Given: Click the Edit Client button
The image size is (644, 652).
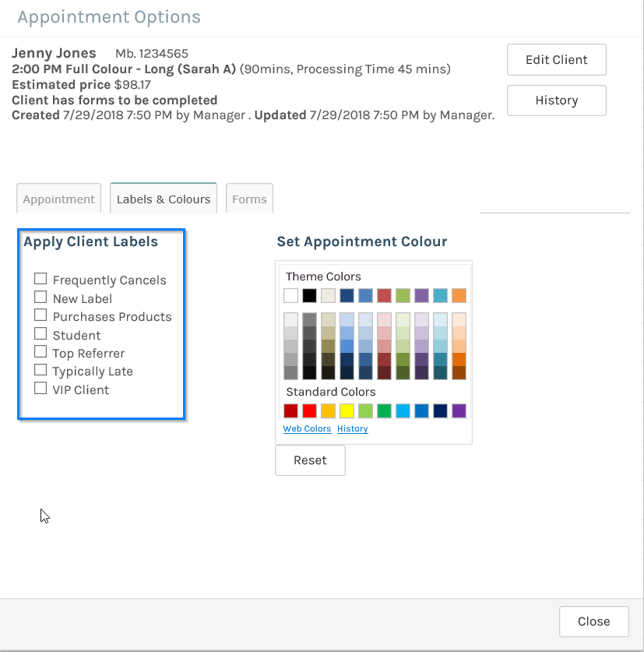Looking at the screenshot, I should click(556, 59).
